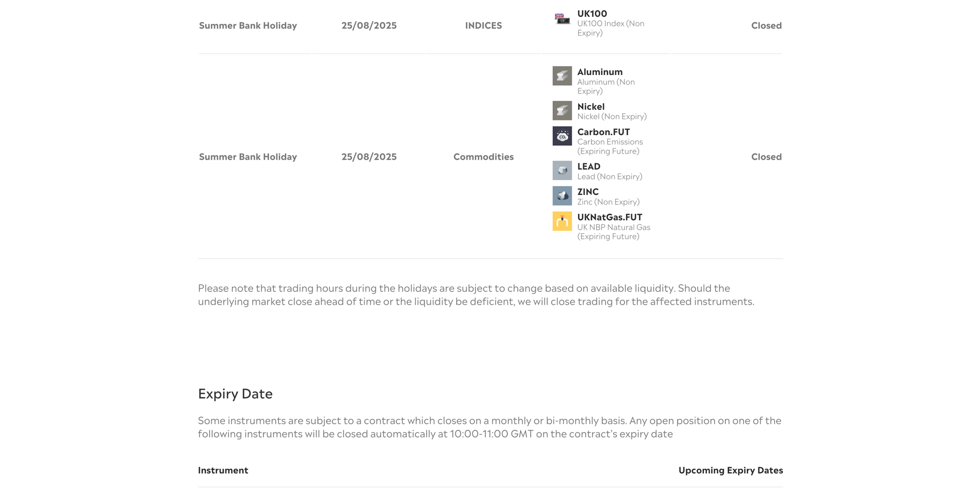Click the LEAD instrument icon
This screenshot has height=498, width=980.
tap(562, 170)
